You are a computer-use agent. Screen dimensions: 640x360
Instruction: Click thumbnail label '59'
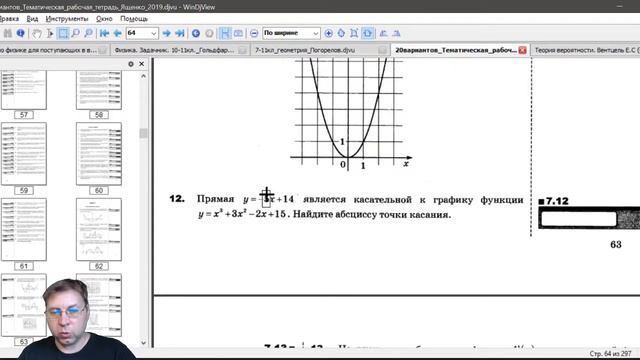point(24,191)
